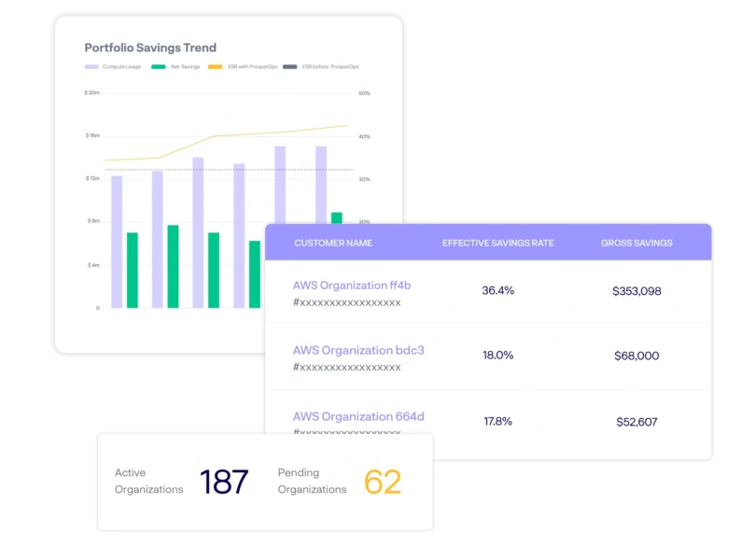This screenshot has height=558, width=756.
Task: Click the 17.8% savings rate value
Action: tap(498, 422)
